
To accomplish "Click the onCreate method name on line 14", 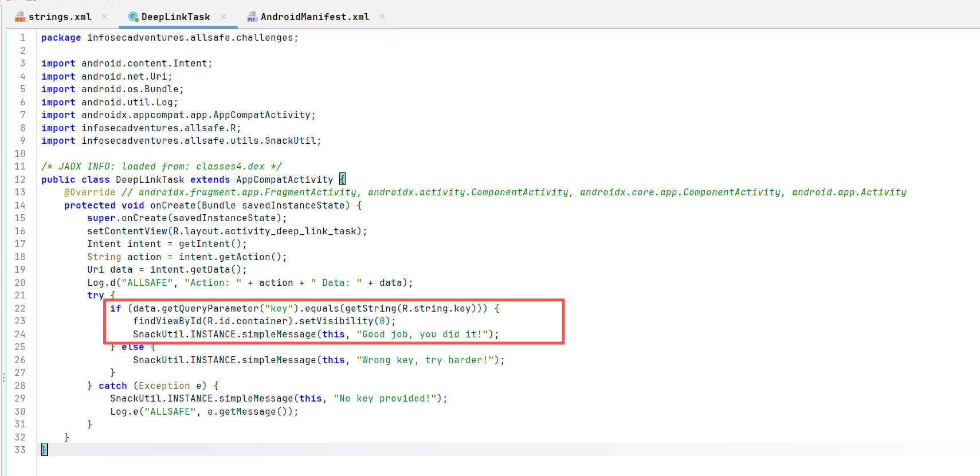I will (x=173, y=205).
